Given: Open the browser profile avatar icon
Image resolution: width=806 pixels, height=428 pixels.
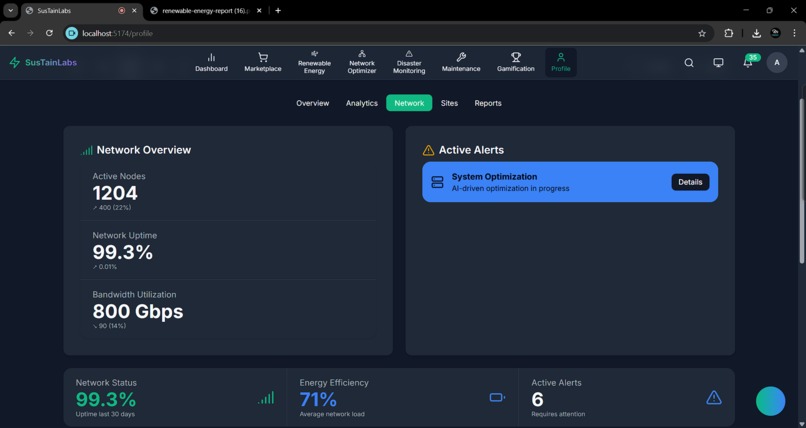Looking at the screenshot, I should [x=776, y=33].
